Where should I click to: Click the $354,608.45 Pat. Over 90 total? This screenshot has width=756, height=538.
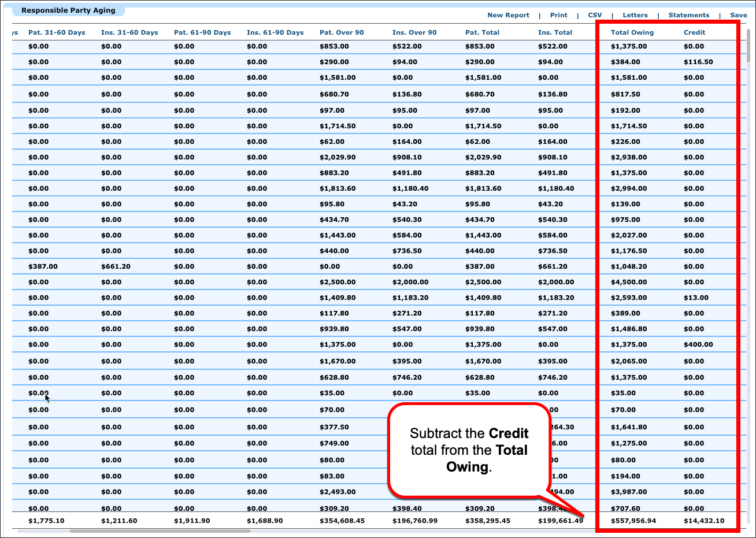(x=342, y=521)
